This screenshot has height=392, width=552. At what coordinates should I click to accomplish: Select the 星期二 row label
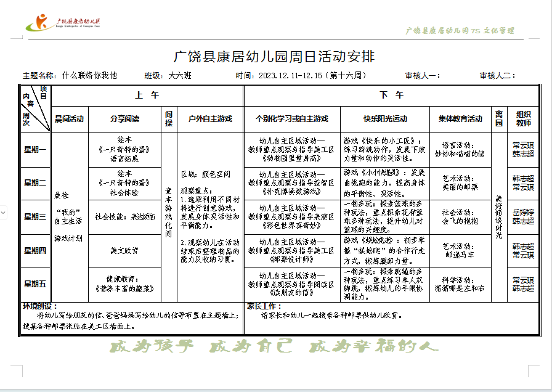tap(35, 183)
